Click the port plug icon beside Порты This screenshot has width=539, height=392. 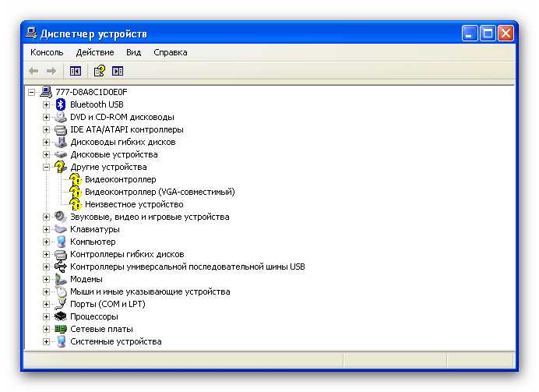pyautogui.click(x=61, y=304)
